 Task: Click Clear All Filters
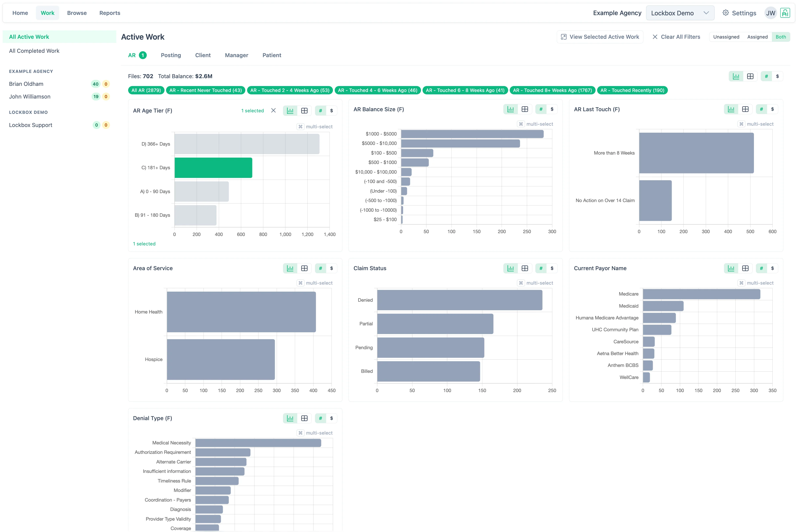[676, 37]
